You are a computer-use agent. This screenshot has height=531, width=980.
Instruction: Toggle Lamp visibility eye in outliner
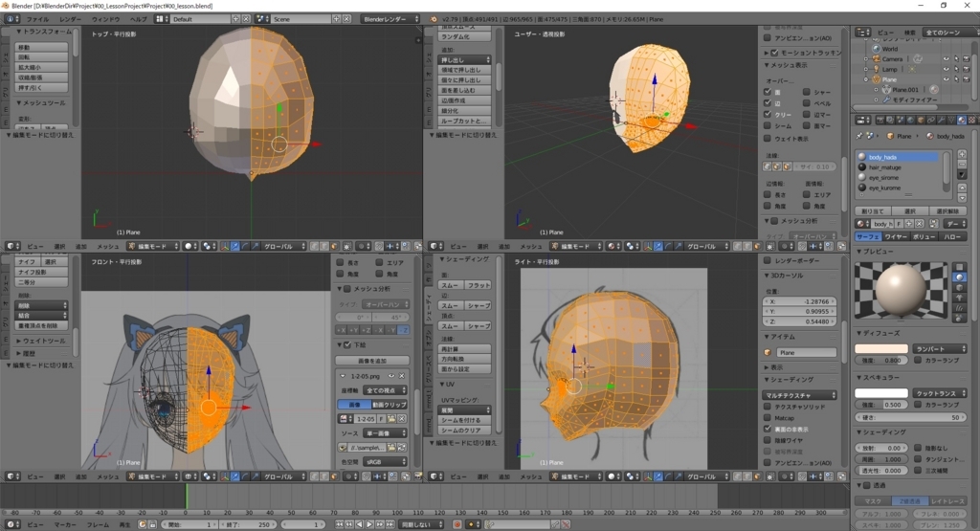(946, 69)
